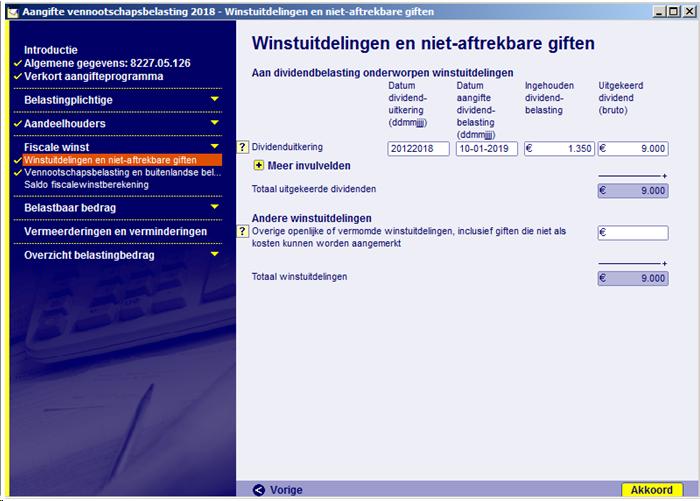This screenshot has height=501, width=700.
Task: Open Saldo fiscalewinstberekening item
Action: click(87, 185)
